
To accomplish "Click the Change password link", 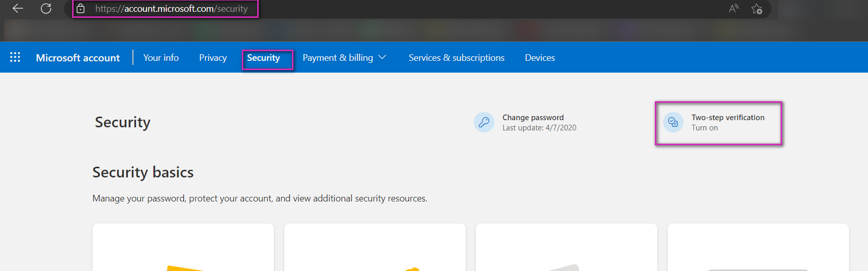I will 533,118.
